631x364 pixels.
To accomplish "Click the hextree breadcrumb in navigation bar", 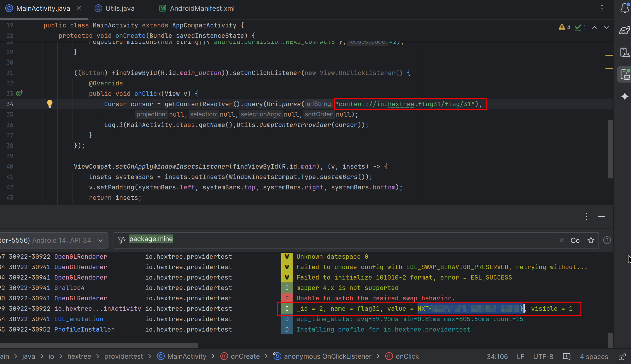I will coord(79,356).
